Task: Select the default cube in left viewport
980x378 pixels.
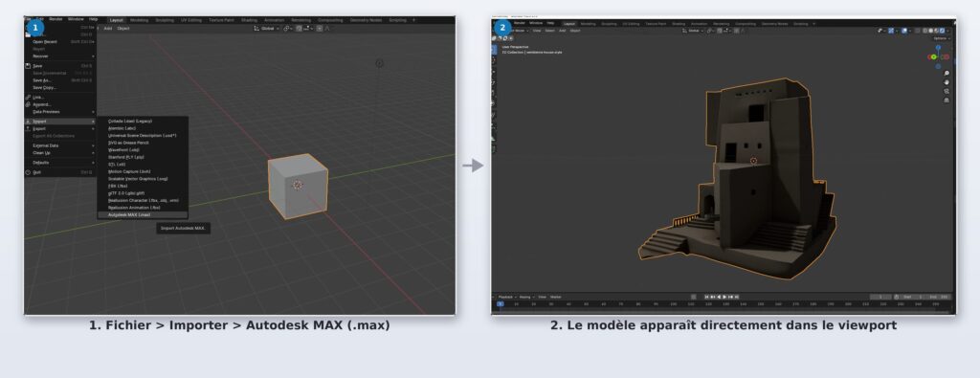Action: tap(298, 186)
